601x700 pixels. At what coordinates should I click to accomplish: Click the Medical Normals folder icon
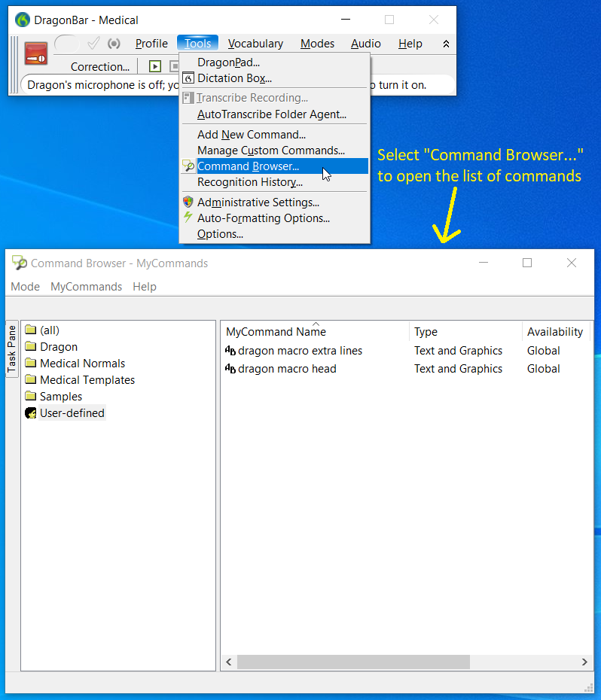click(x=31, y=363)
